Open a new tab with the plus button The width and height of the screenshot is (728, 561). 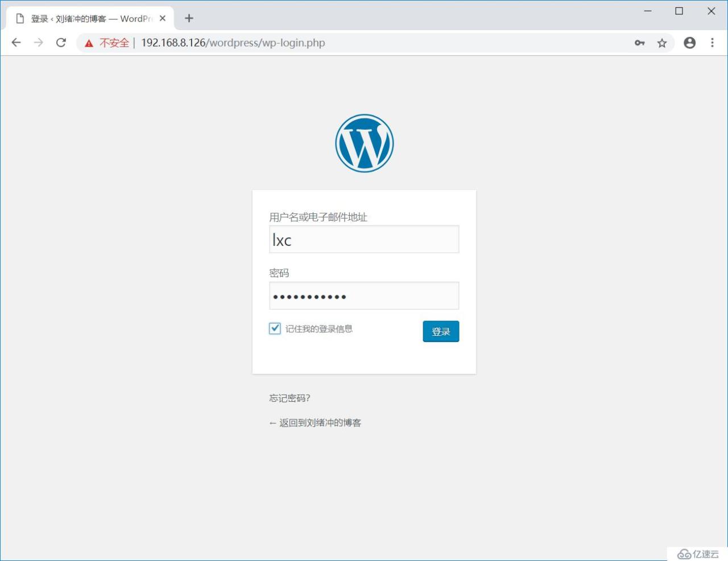coord(189,18)
